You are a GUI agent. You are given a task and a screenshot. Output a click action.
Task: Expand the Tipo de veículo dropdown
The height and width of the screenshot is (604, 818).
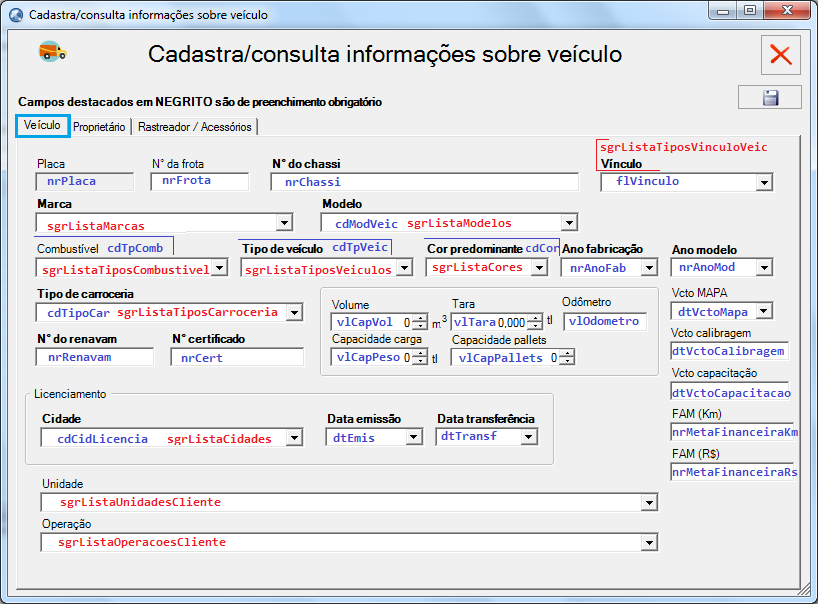(404, 268)
